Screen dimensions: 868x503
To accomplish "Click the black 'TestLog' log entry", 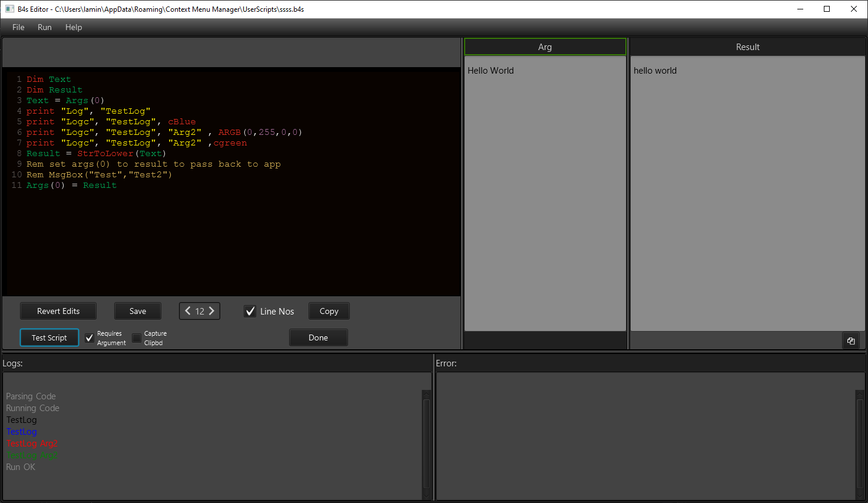I will click(x=21, y=420).
